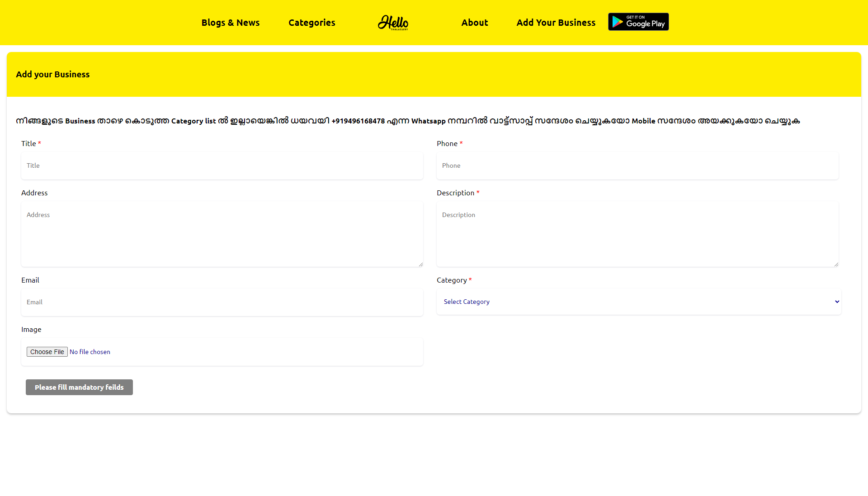
Task: Click Add Your Business nav link
Action: tap(556, 23)
